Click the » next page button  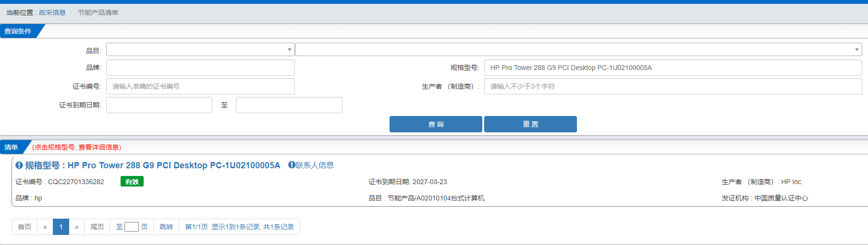pyautogui.click(x=77, y=227)
